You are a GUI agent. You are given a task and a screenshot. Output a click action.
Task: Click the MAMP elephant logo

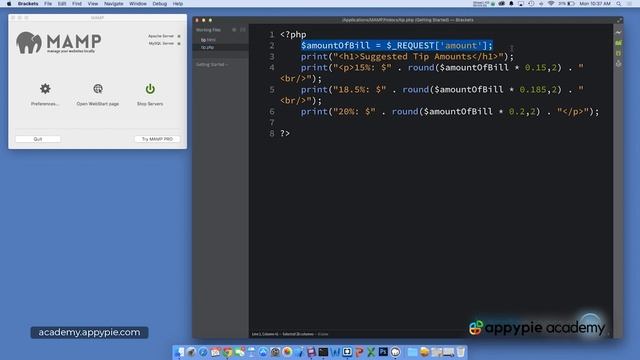29,42
